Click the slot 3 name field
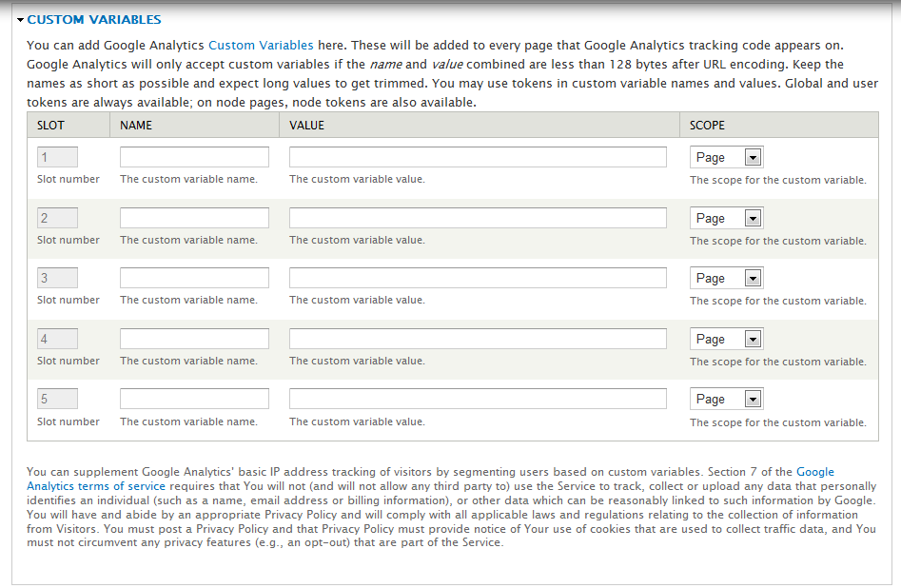 coord(194,278)
